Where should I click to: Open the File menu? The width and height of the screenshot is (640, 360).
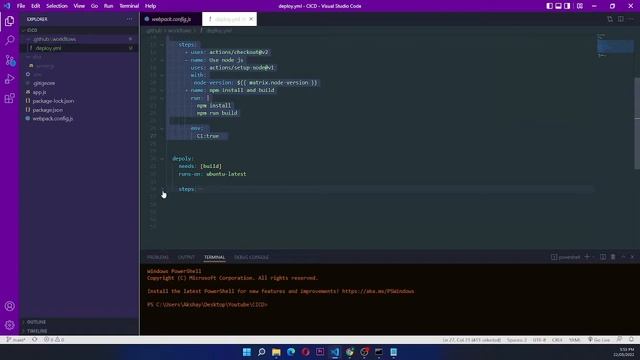21,6
